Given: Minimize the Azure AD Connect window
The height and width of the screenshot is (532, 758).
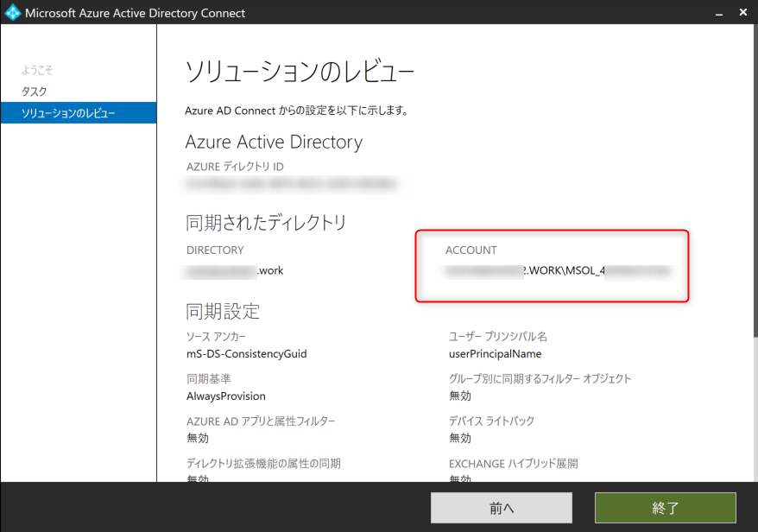Looking at the screenshot, I should pos(719,13).
